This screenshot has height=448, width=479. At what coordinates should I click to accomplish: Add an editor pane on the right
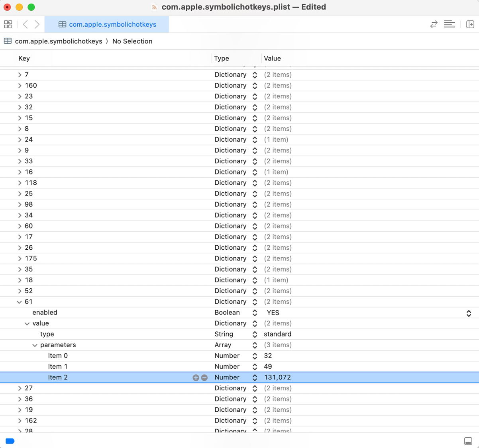[x=470, y=24]
